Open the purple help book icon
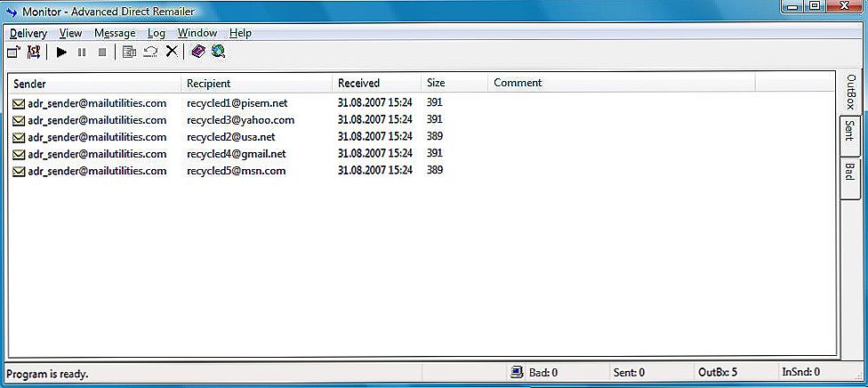This screenshot has width=868, height=388. coord(198,53)
